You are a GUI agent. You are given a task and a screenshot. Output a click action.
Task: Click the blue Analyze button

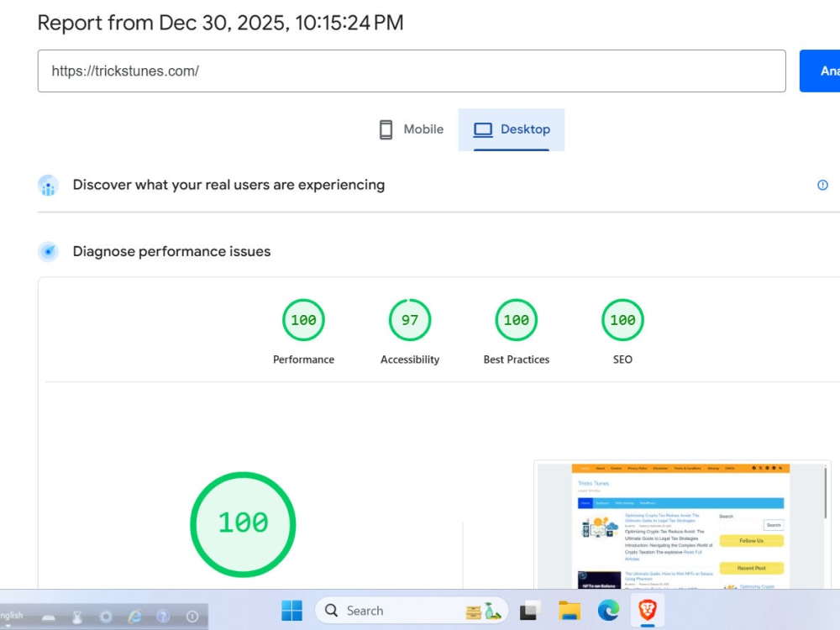click(820, 71)
